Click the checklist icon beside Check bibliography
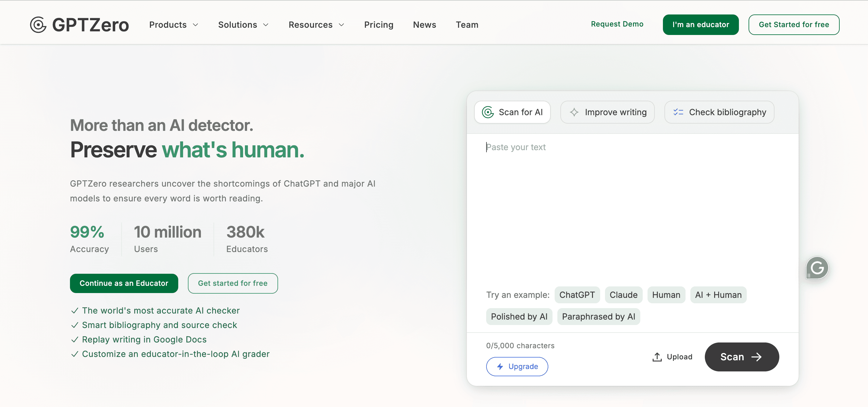This screenshot has width=868, height=407. pyautogui.click(x=678, y=112)
